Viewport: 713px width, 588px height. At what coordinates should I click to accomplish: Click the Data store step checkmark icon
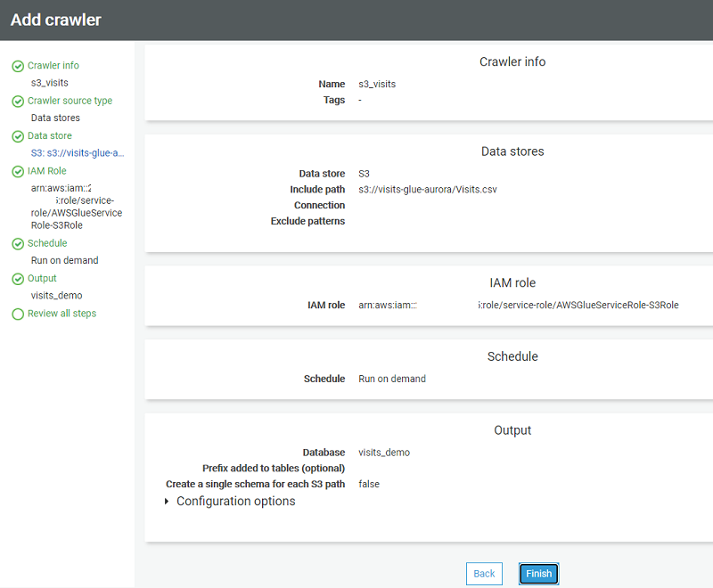tap(18, 136)
